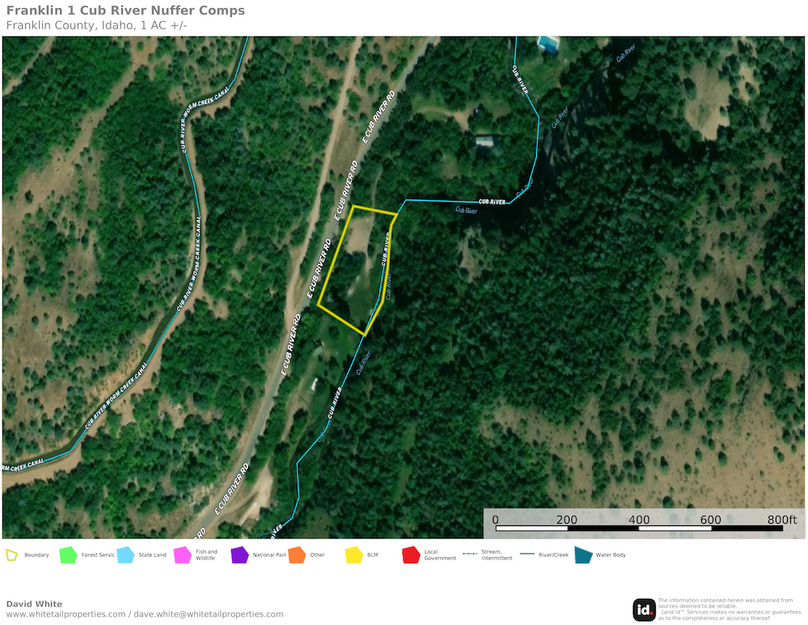Click the green Forest Service legend swatch
Screen dimensions: 808x625
[x=68, y=555]
